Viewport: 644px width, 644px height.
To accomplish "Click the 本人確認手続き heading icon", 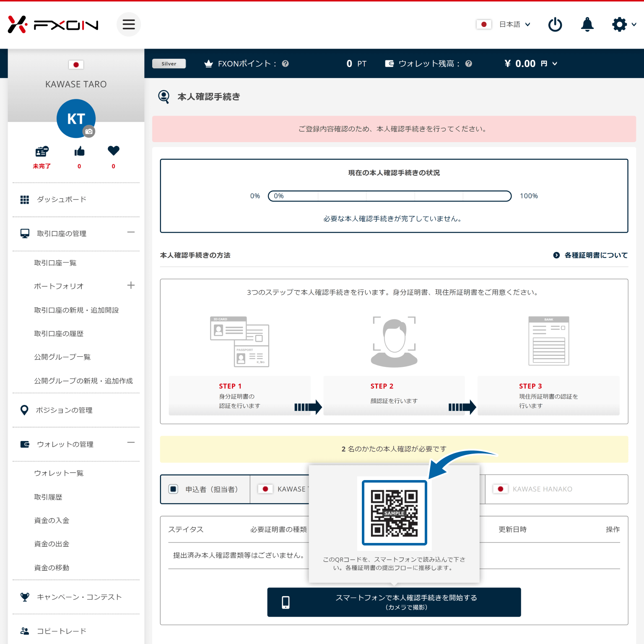I will (x=164, y=97).
